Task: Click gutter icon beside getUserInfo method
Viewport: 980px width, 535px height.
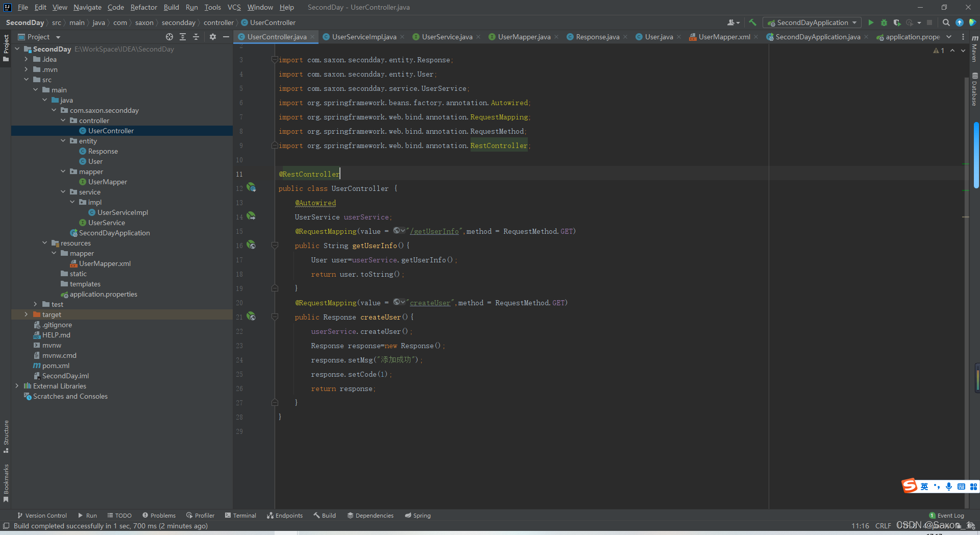Action: click(x=251, y=245)
